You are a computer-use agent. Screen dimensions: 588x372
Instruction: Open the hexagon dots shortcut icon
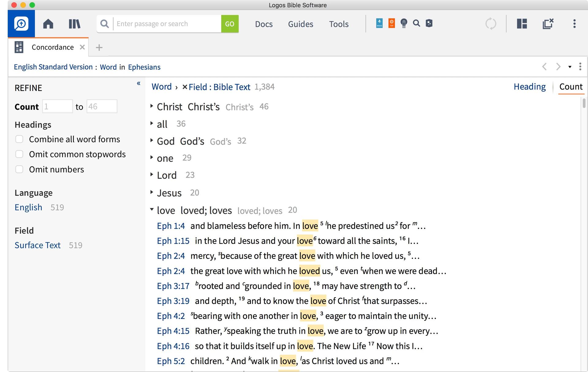pos(429,23)
